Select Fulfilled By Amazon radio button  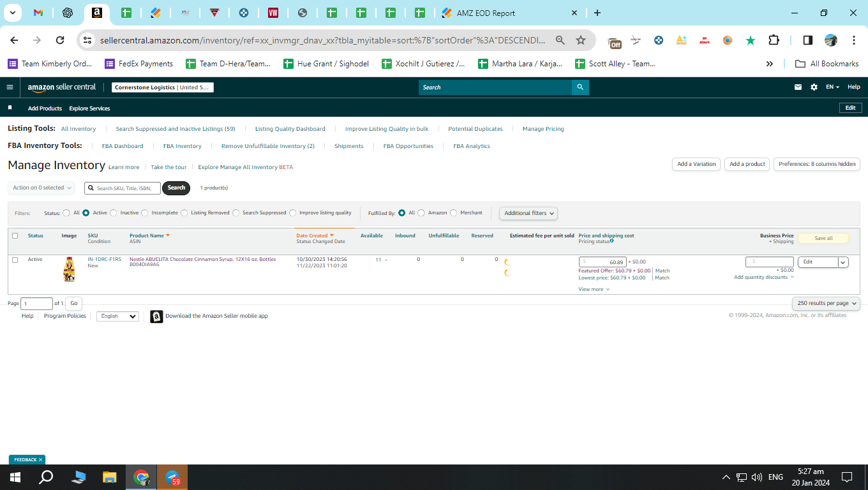point(421,213)
